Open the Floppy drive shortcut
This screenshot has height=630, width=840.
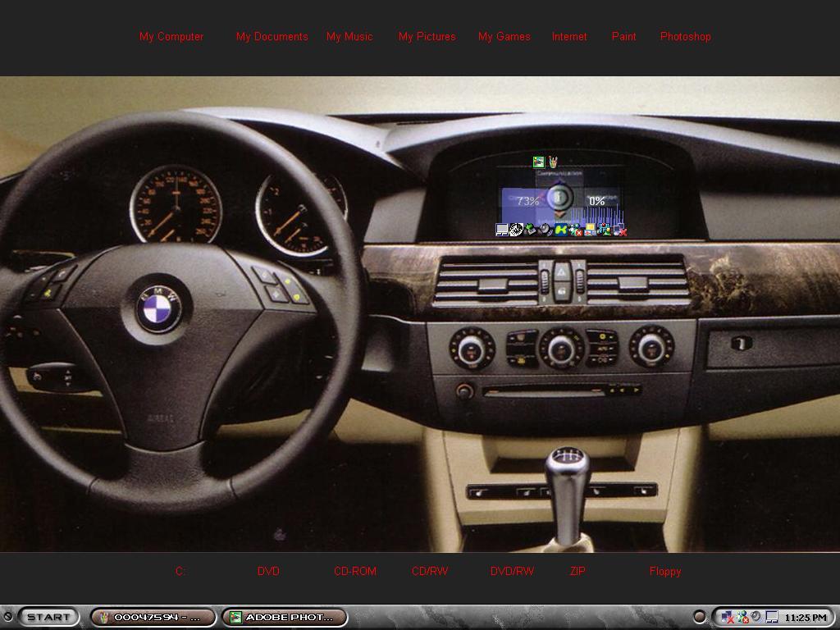pos(665,571)
